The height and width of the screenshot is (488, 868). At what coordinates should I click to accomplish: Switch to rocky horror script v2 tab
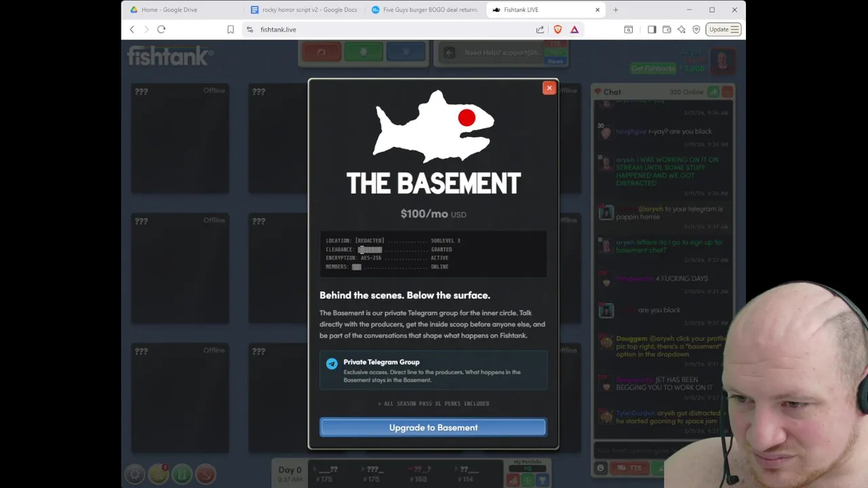303,9
